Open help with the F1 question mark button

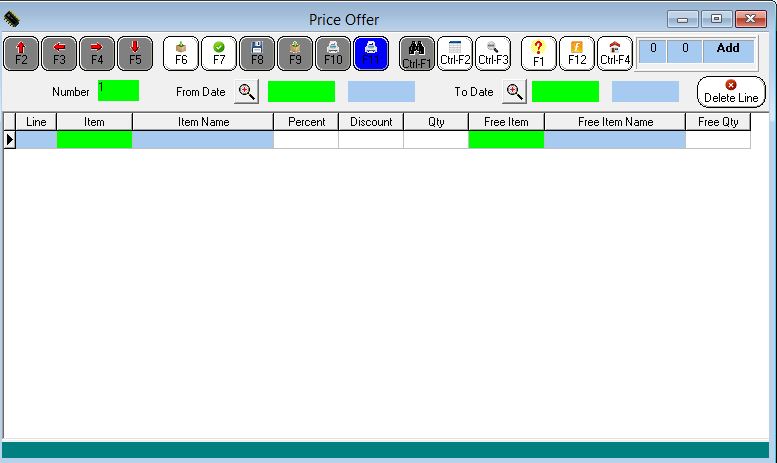(538, 53)
